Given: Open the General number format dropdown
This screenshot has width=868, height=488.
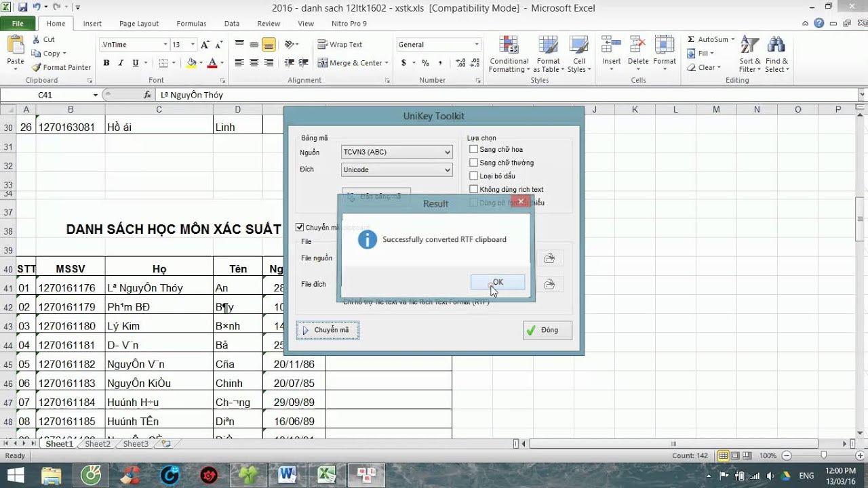Looking at the screenshot, I should (477, 45).
